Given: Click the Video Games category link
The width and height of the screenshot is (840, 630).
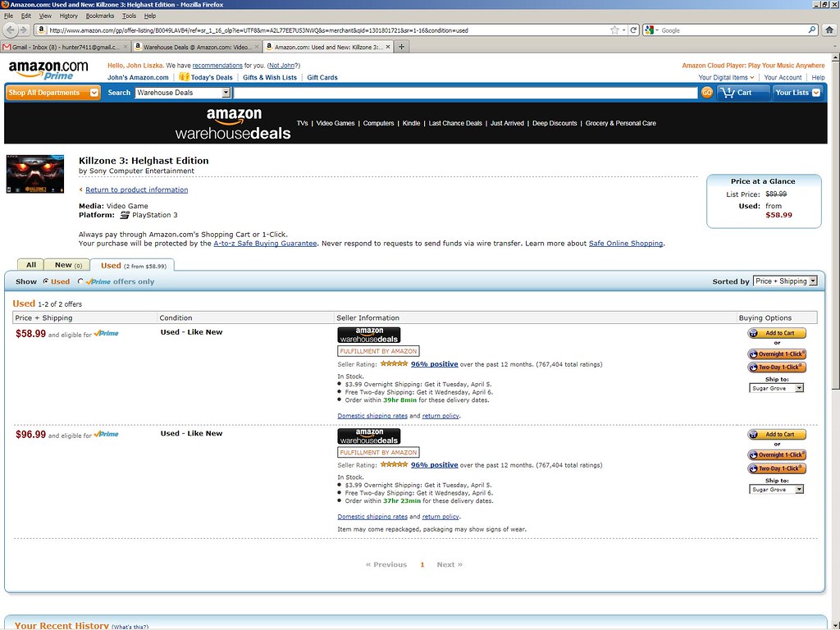Looking at the screenshot, I should (336, 123).
